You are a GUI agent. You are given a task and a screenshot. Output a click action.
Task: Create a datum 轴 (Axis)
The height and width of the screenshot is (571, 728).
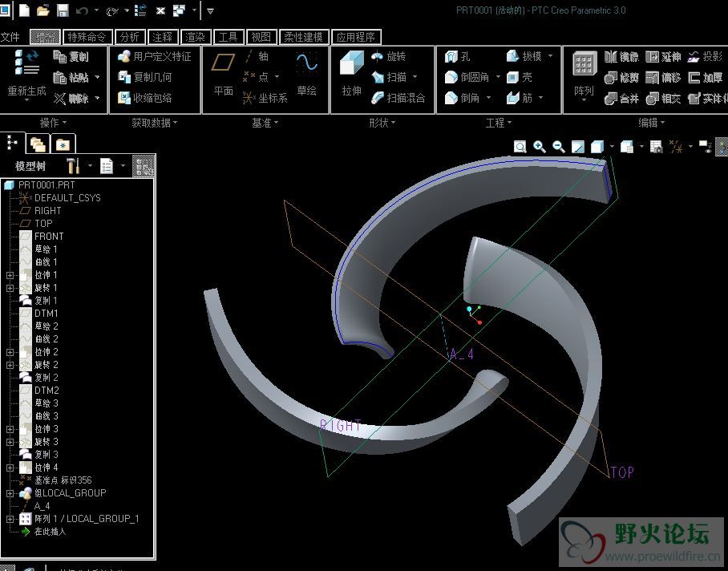click(x=257, y=57)
